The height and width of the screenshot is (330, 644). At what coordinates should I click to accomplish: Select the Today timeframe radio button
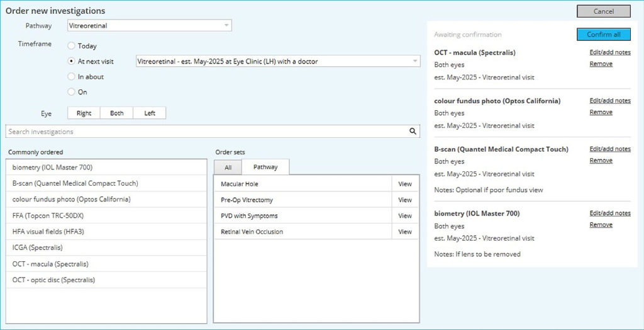[71, 46]
